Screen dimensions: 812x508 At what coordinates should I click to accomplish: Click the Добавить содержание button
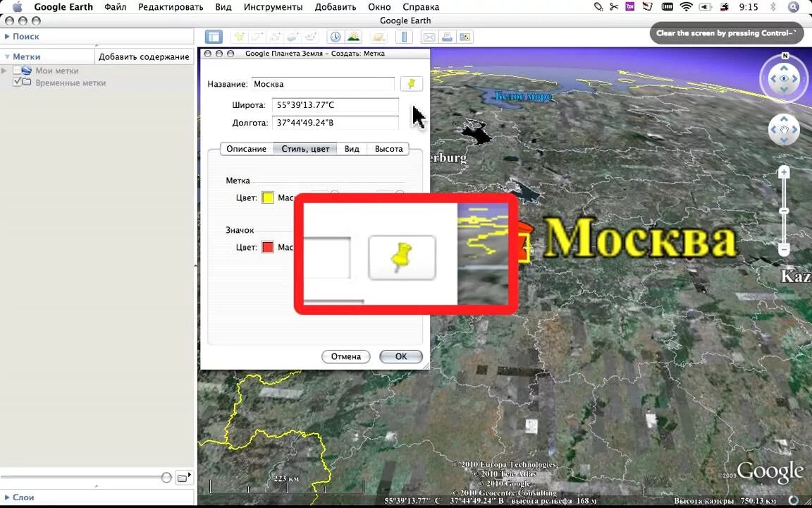coord(144,56)
